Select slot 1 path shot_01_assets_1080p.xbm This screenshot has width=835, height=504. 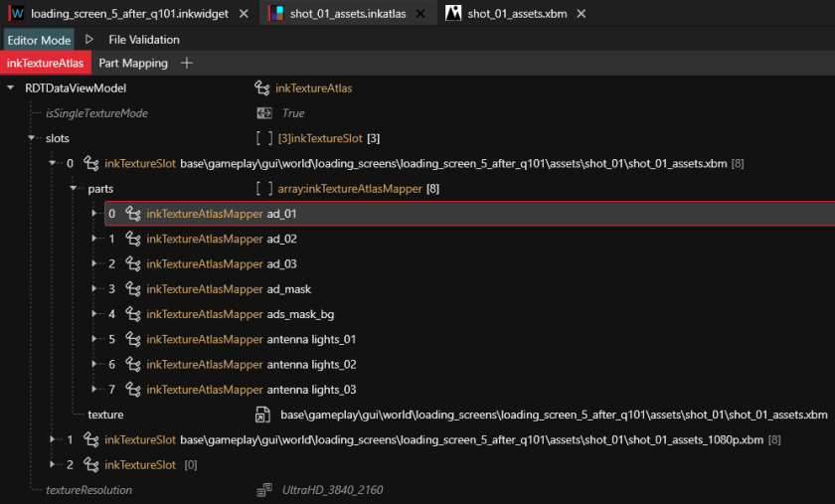(472, 439)
